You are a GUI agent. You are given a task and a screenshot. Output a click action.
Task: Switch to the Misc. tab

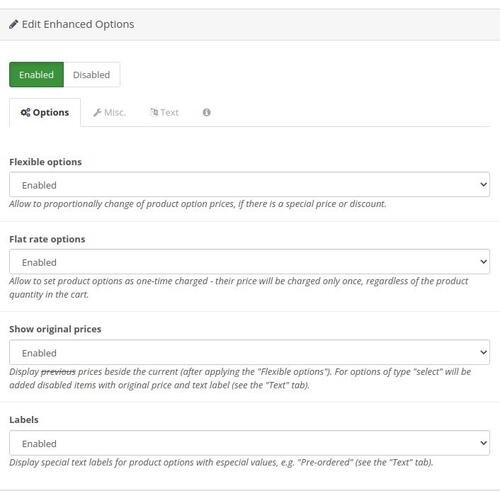pyautogui.click(x=109, y=113)
